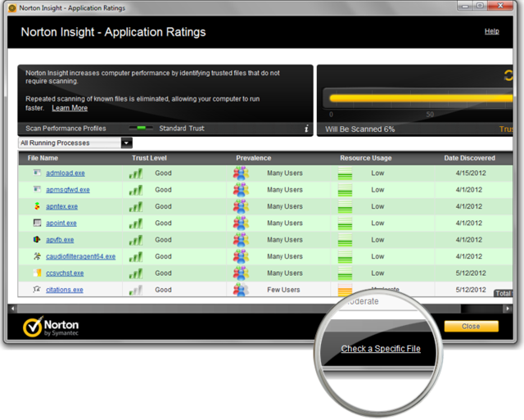
Task: Open Check a Specific File link
Action: [381, 349]
